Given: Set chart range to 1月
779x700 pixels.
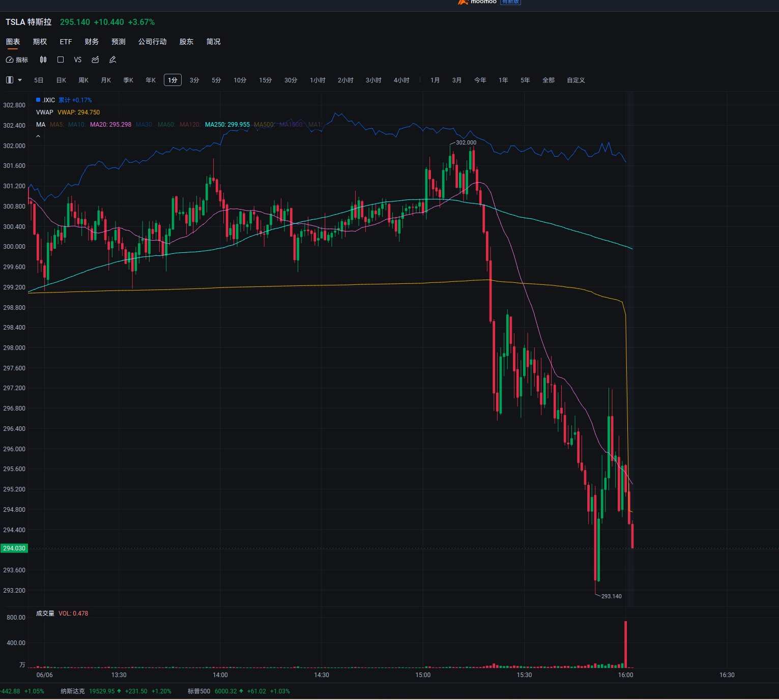Looking at the screenshot, I should point(435,80).
